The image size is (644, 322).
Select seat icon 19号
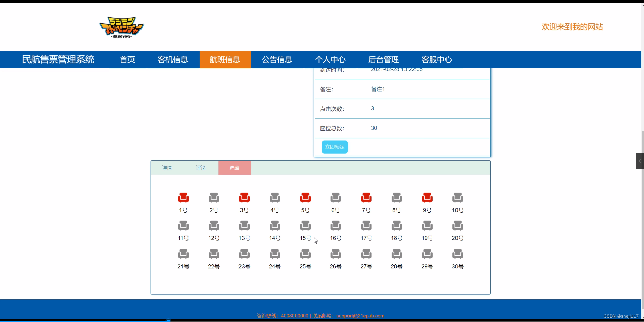(427, 226)
